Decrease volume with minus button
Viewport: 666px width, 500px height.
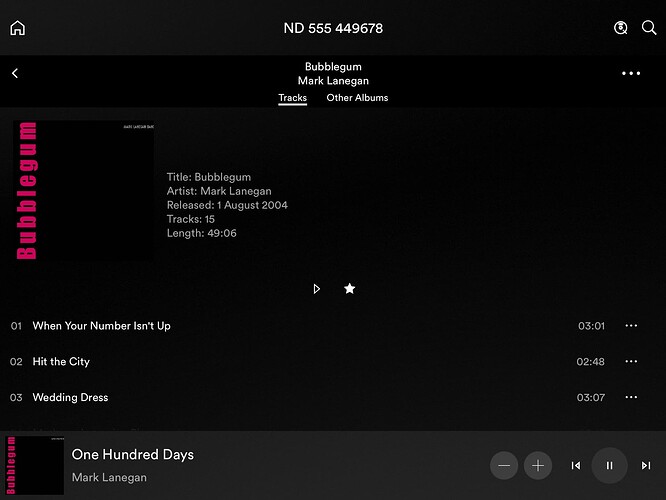pyautogui.click(x=504, y=466)
